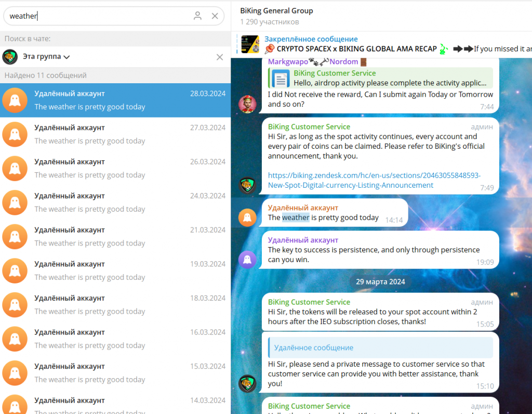Viewport: 532px width, 414px height.
Task: Open search result dated 19.03.2024
Action: coord(115,270)
